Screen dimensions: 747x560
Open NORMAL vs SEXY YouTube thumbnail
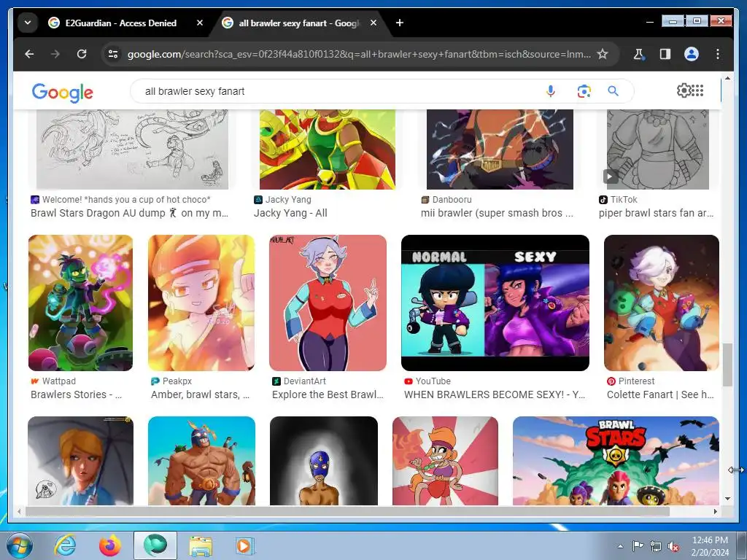[495, 303]
